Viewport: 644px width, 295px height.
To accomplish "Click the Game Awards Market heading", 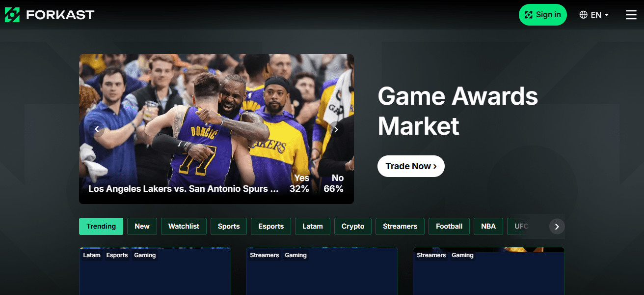I will (x=457, y=111).
